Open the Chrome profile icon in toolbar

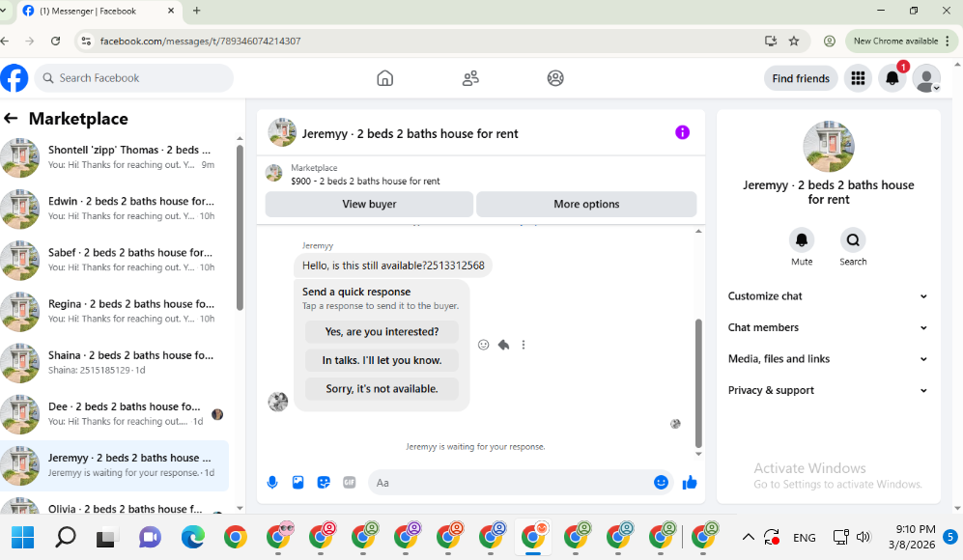pyautogui.click(x=829, y=42)
